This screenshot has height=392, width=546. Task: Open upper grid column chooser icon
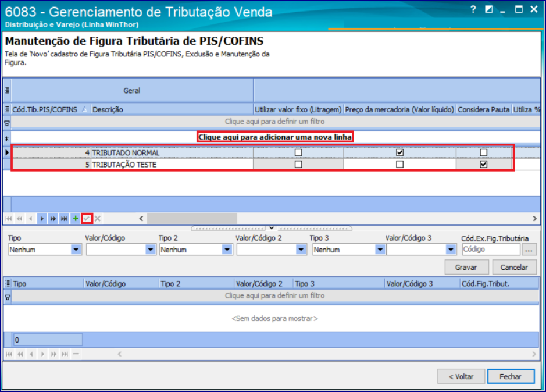pos(7,109)
